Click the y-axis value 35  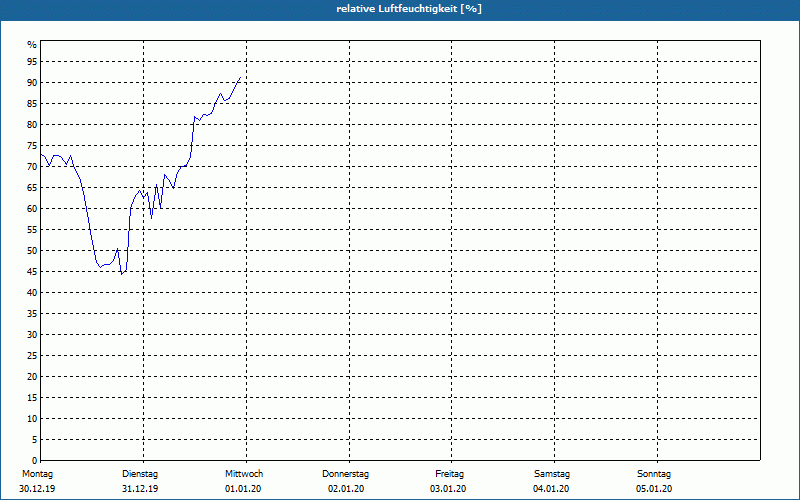coord(32,314)
